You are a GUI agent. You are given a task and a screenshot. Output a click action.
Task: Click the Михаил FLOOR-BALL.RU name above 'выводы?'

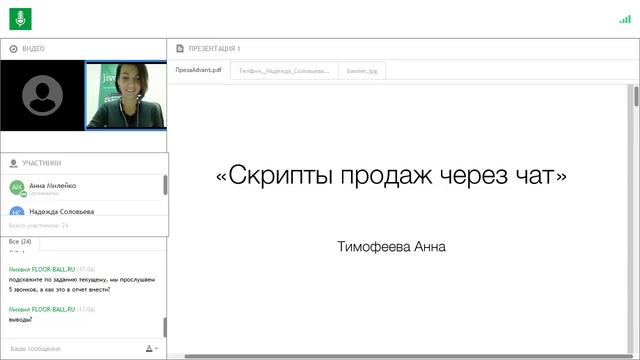pyautogui.click(x=42, y=309)
